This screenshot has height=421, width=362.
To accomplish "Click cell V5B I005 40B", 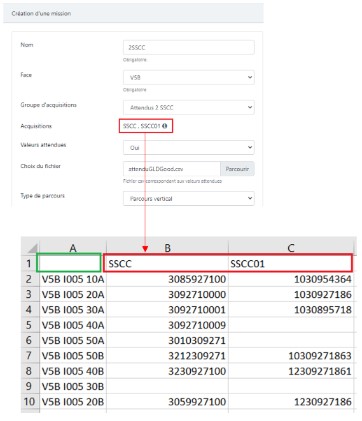I will [73, 371].
